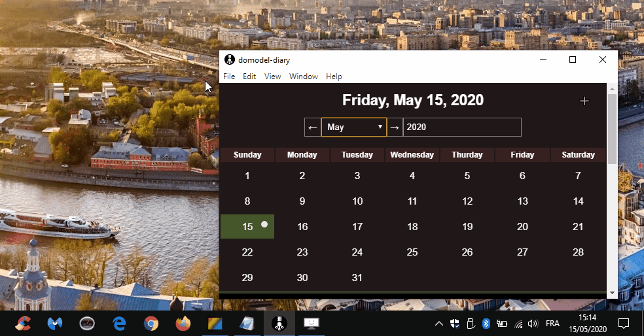The height and width of the screenshot is (336, 644).
Task: Select day 13 in calendar
Action: pyautogui.click(x=522, y=201)
